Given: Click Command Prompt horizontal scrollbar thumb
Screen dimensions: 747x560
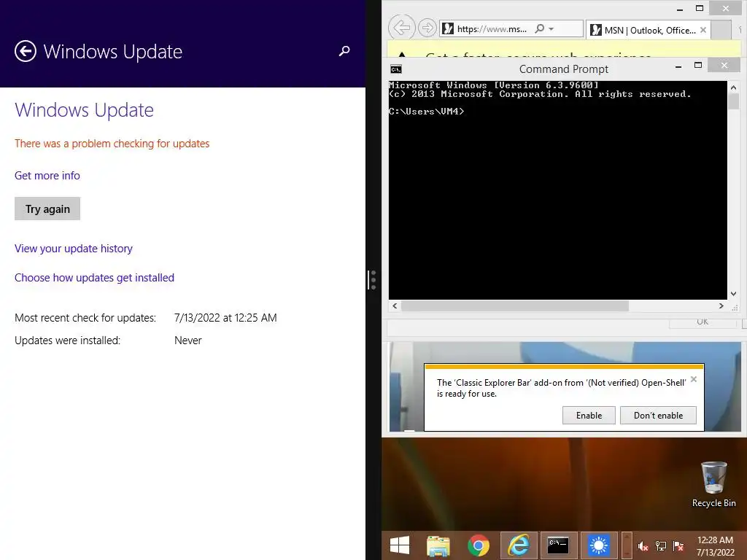Looking at the screenshot, I should (515, 306).
